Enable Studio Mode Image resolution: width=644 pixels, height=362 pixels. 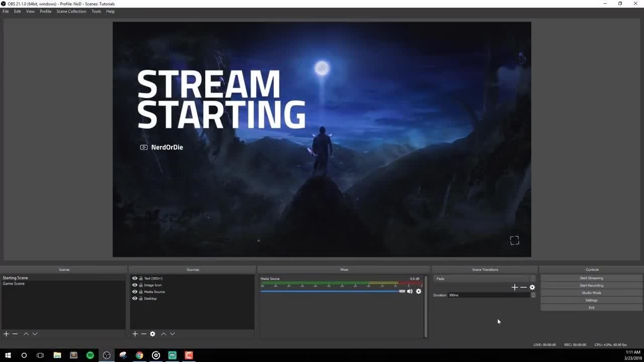click(591, 293)
